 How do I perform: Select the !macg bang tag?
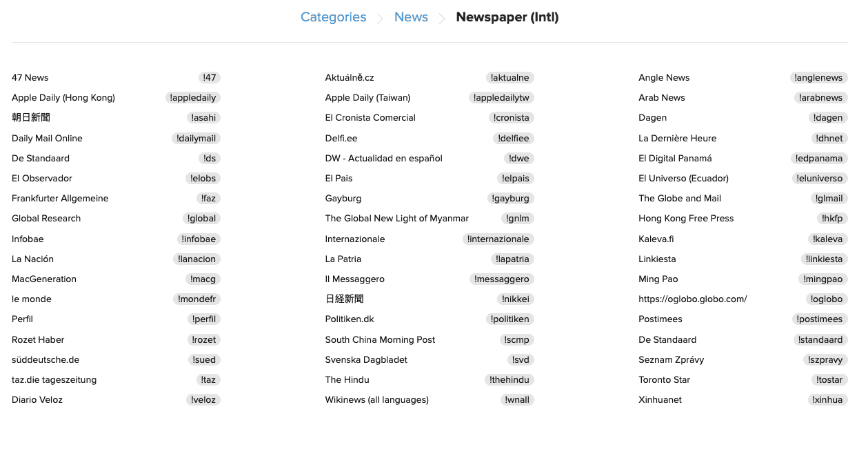(x=203, y=279)
